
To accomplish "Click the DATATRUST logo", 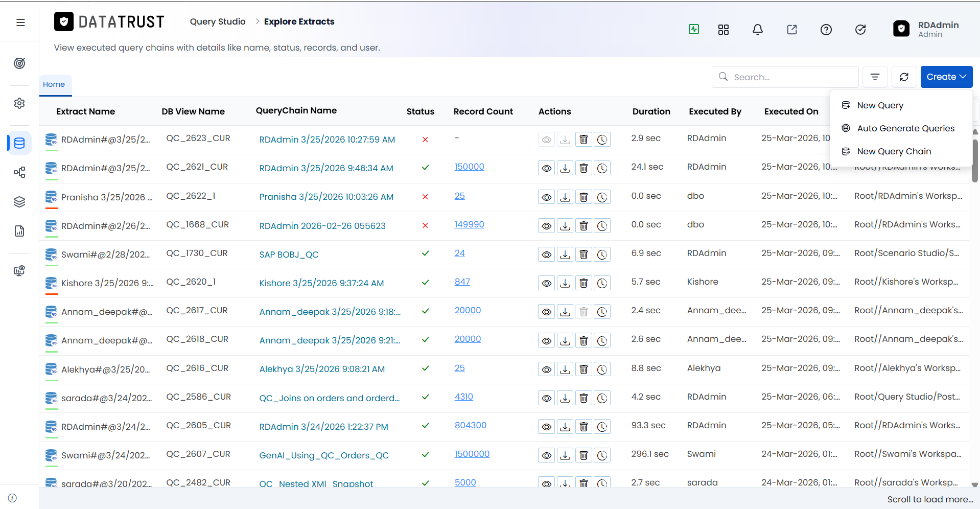I will click(109, 21).
